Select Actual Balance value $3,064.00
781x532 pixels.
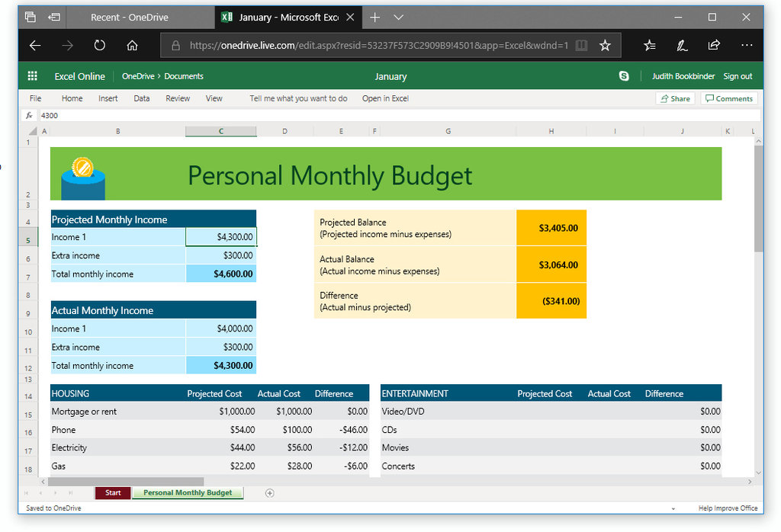pos(551,264)
